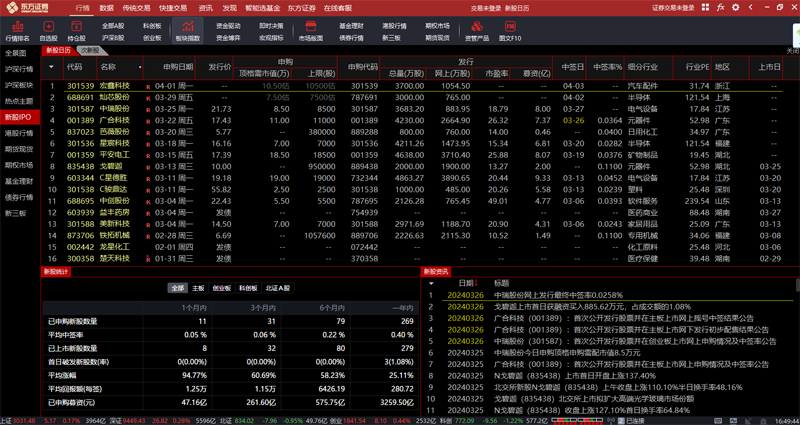Click 沪深B股 toolbar button
The height and width of the screenshot is (425, 800).
[113, 38]
